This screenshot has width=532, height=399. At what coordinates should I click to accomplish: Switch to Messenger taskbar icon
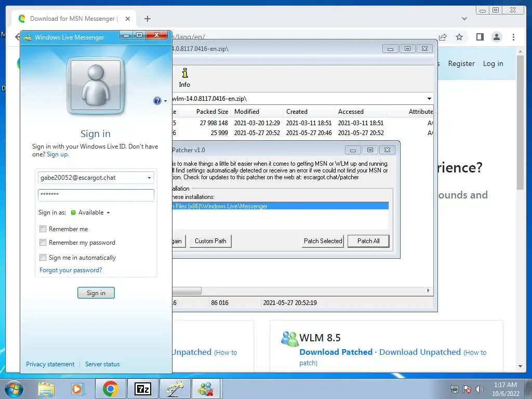tap(207, 389)
